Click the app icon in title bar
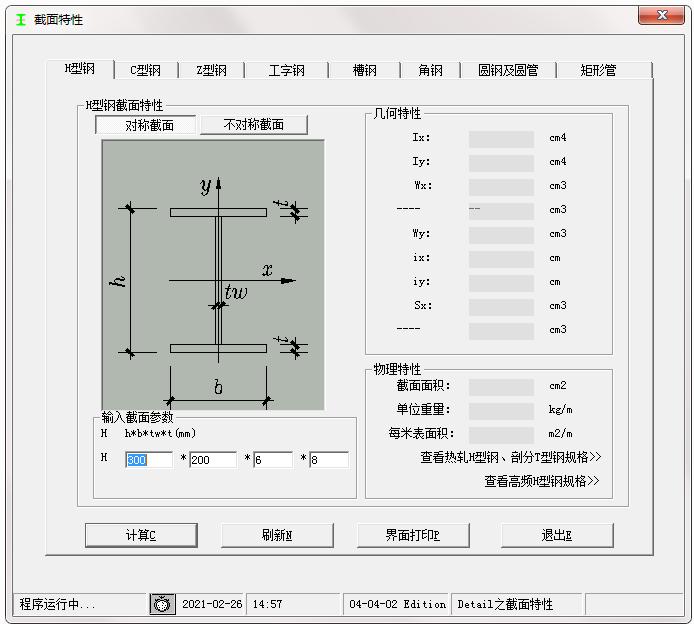This screenshot has width=694, height=624. point(21,19)
